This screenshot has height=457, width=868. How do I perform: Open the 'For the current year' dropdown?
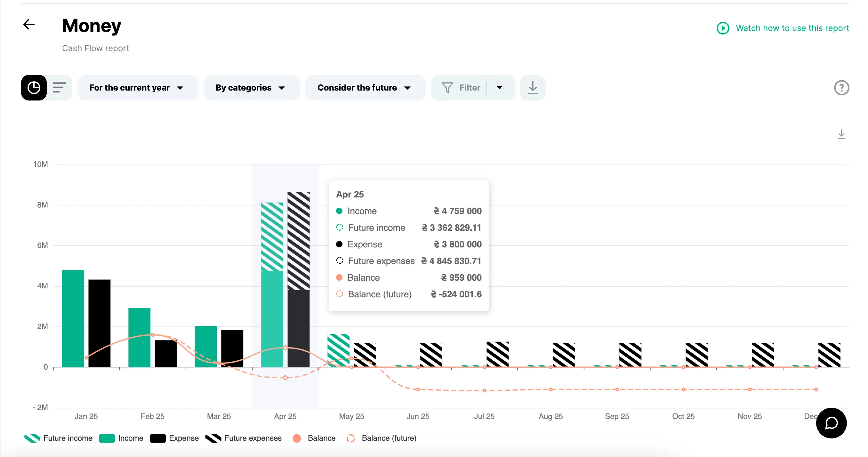click(x=137, y=88)
